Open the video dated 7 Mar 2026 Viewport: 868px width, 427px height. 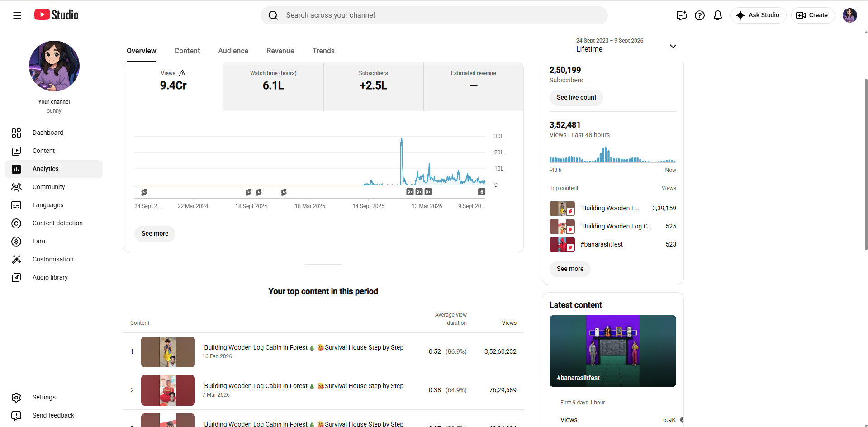pos(323,390)
